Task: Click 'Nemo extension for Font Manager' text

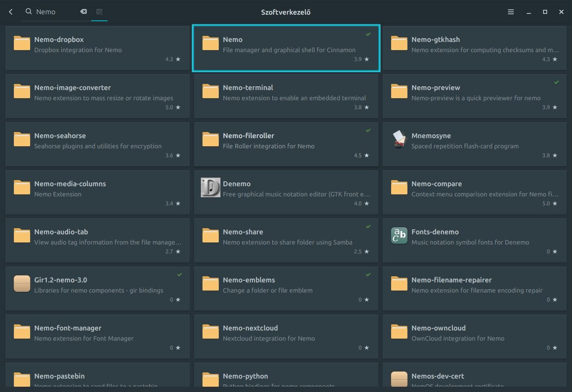Action: (x=84, y=339)
